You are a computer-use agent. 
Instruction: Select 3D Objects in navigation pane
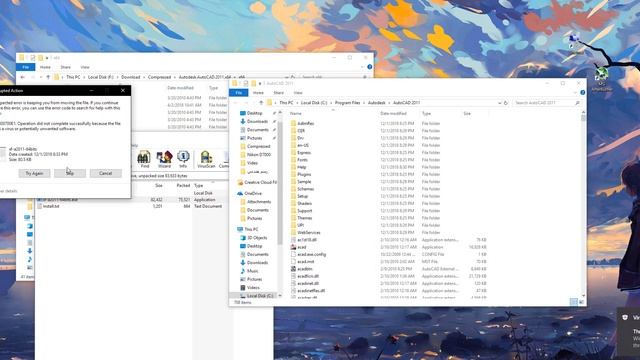(x=257, y=238)
